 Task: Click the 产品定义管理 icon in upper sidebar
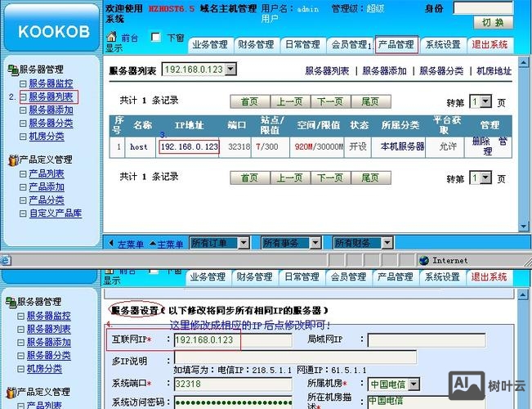tap(13, 160)
